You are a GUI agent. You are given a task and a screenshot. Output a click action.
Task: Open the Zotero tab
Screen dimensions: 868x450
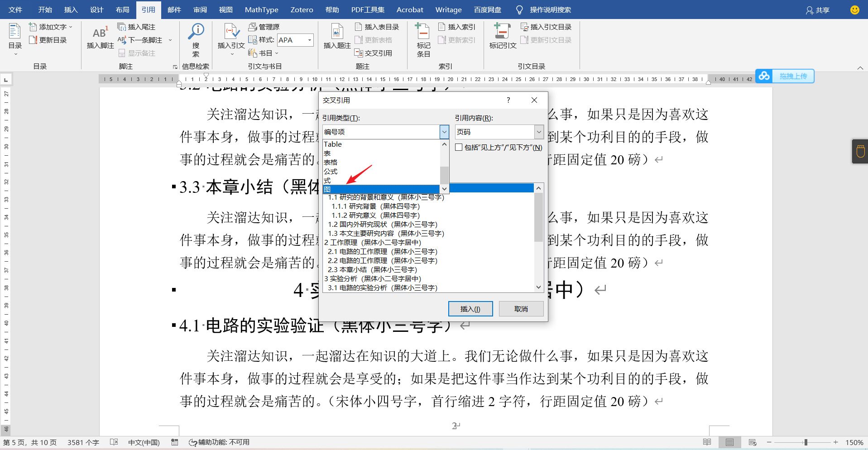(x=302, y=10)
